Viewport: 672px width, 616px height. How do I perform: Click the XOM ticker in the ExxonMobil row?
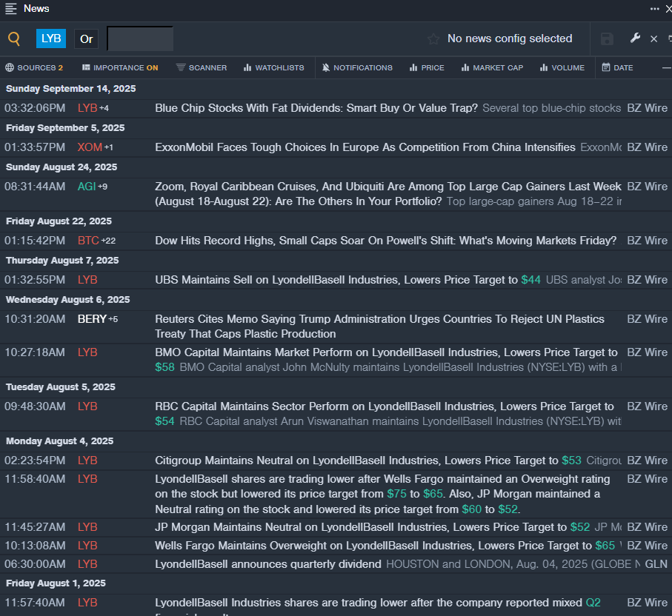click(x=90, y=147)
